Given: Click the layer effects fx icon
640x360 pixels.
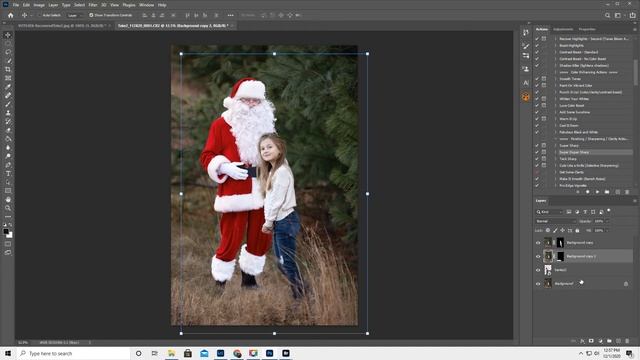Looking at the screenshot, I should pos(582,341).
